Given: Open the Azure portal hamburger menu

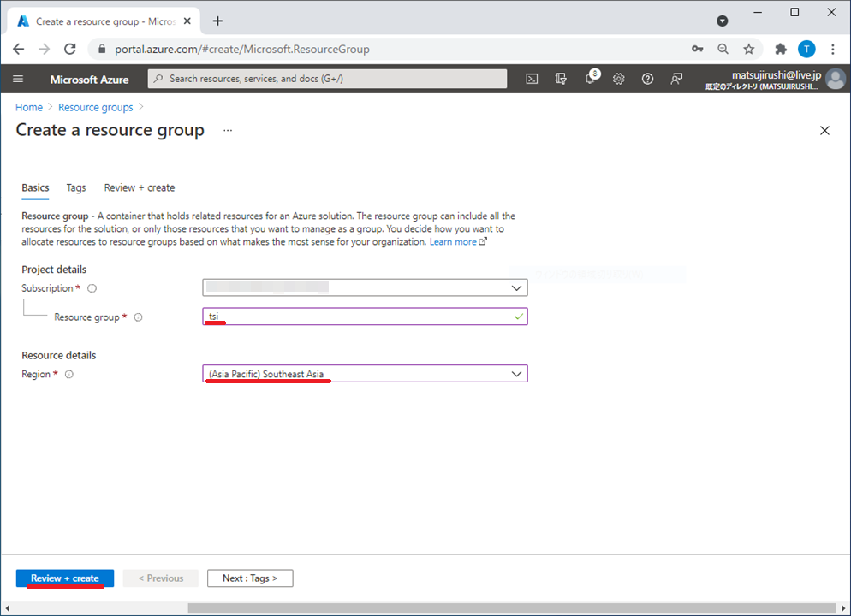Looking at the screenshot, I should [x=18, y=79].
